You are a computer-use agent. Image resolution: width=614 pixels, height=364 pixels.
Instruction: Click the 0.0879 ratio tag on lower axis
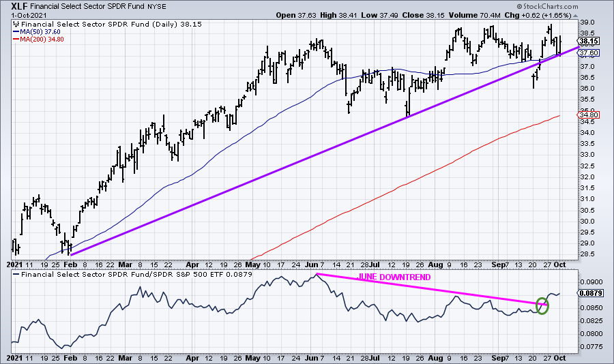pos(591,293)
